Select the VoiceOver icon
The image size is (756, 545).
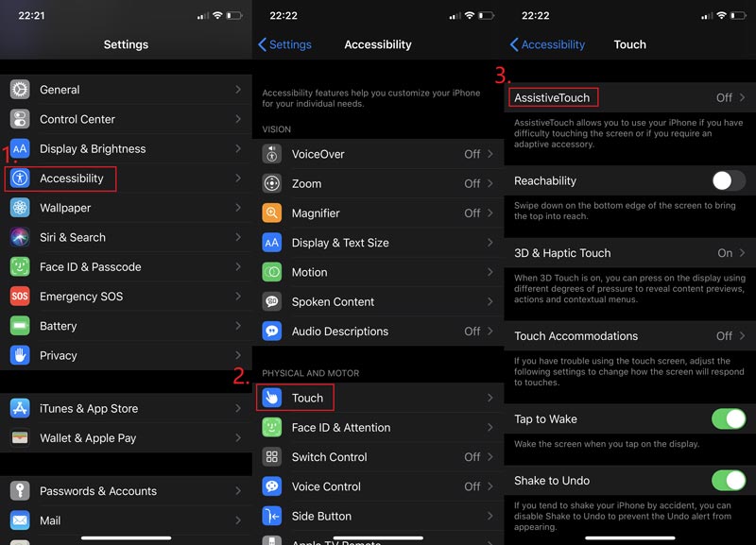click(x=272, y=154)
